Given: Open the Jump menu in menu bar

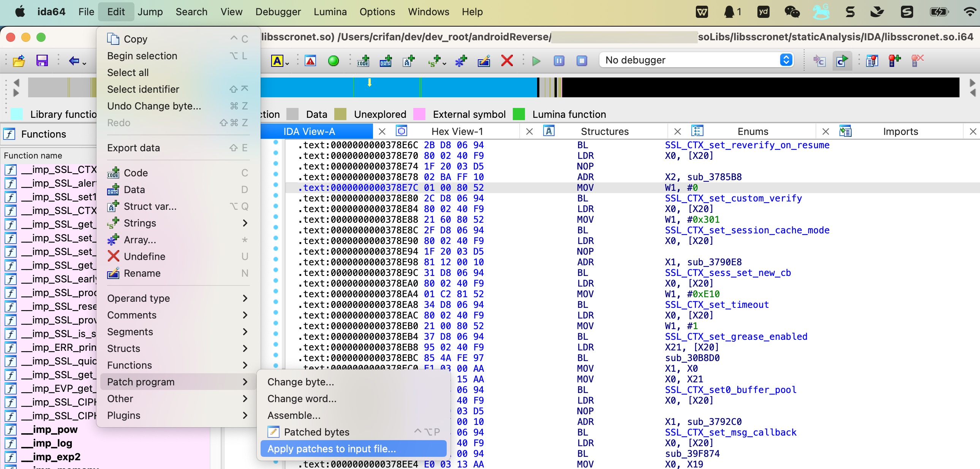Looking at the screenshot, I should pyautogui.click(x=150, y=12).
